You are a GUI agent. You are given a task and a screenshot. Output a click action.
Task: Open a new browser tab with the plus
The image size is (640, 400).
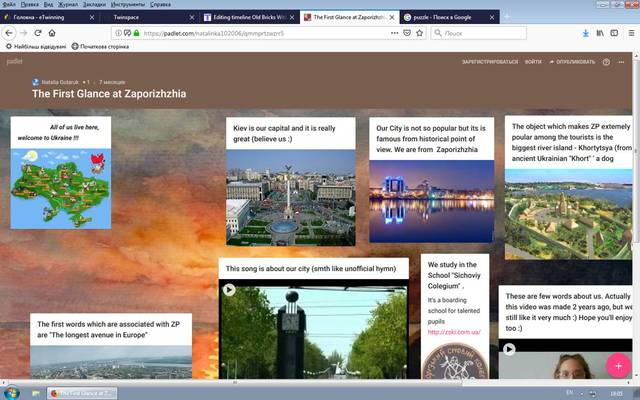[507, 17]
